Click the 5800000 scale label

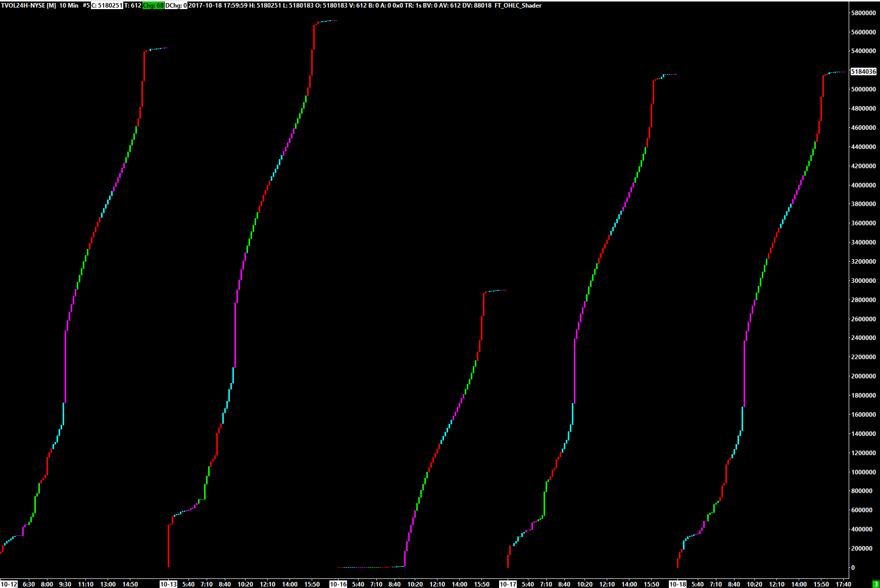(863, 13)
